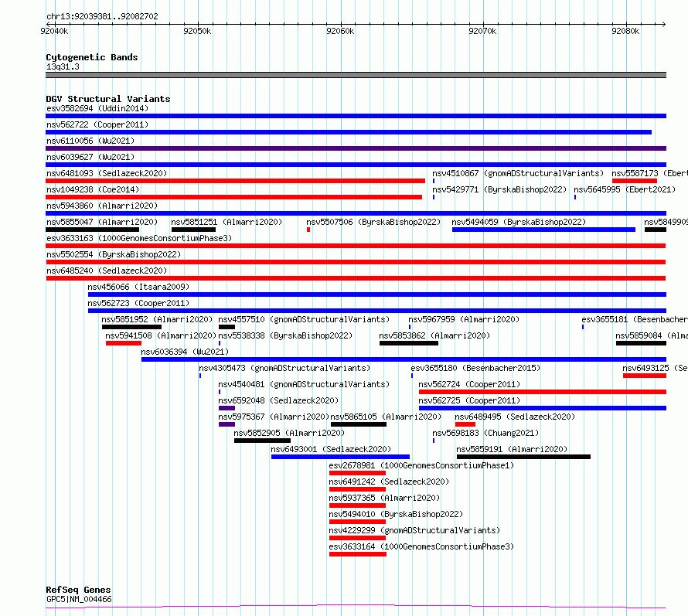Image resolution: width=688 pixels, height=616 pixels.
Task: Click nsv6039627 (Wu2021) label
Action: [x=90, y=157]
